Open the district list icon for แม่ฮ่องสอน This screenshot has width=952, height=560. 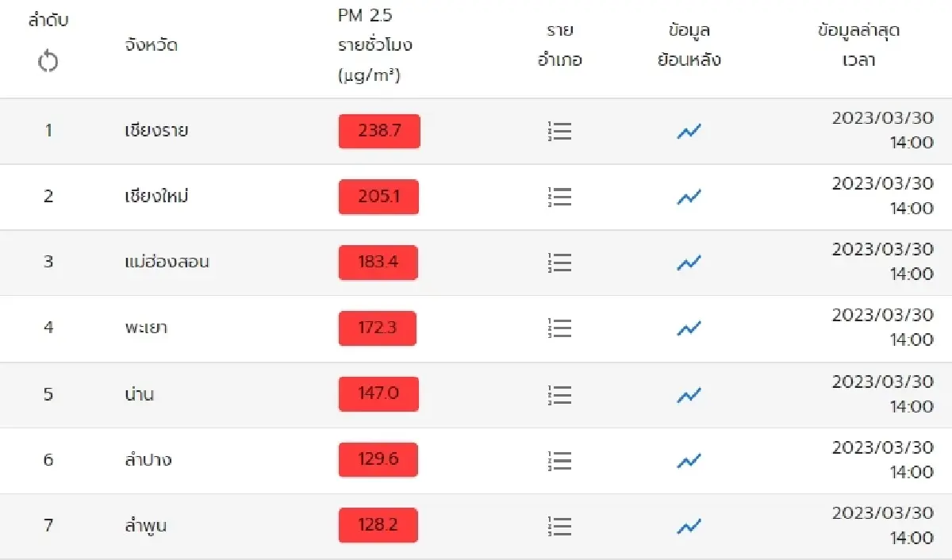coord(560,263)
